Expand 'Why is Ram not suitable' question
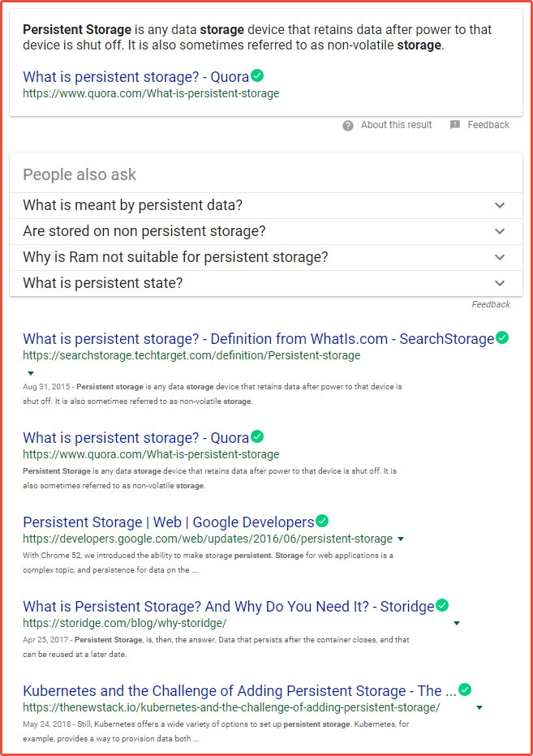The width and height of the screenshot is (533, 756). (266, 257)
